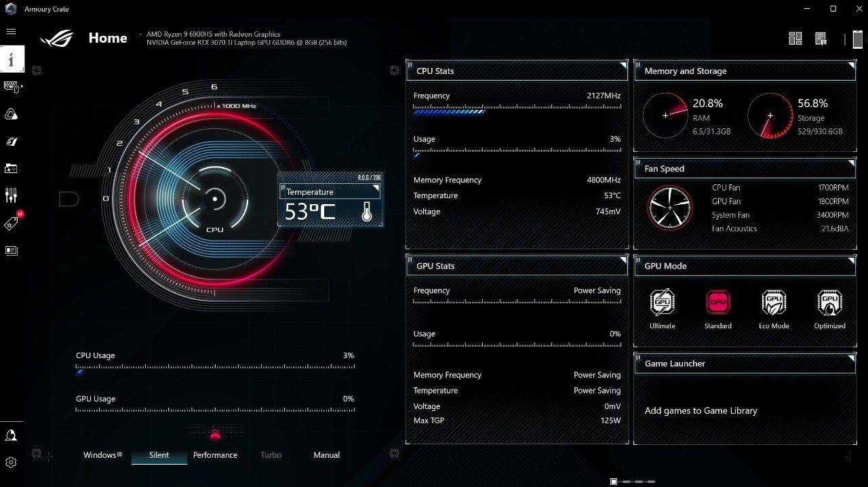Click the Storage usage circular gauge
The width and height of the screenshot is (868, 487).
click(x=770, y=115)
